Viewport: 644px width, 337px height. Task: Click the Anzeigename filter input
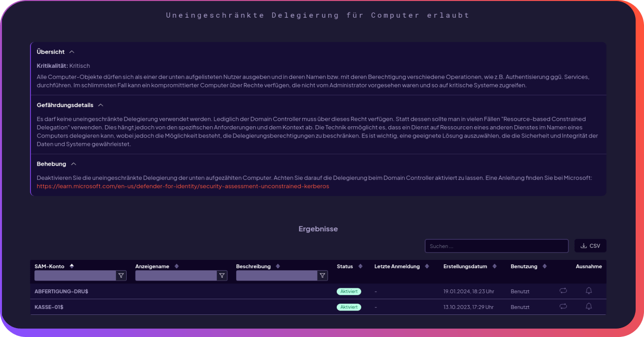176,276
